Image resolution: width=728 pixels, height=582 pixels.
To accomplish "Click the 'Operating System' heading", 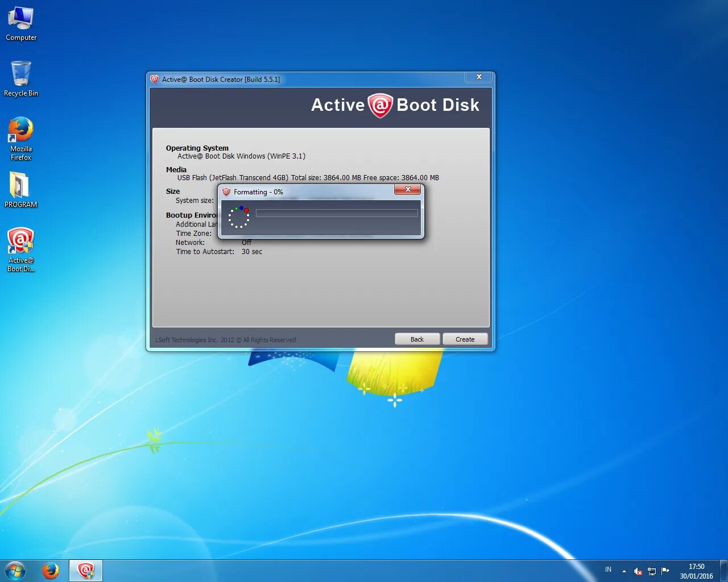I will point(197,148).
